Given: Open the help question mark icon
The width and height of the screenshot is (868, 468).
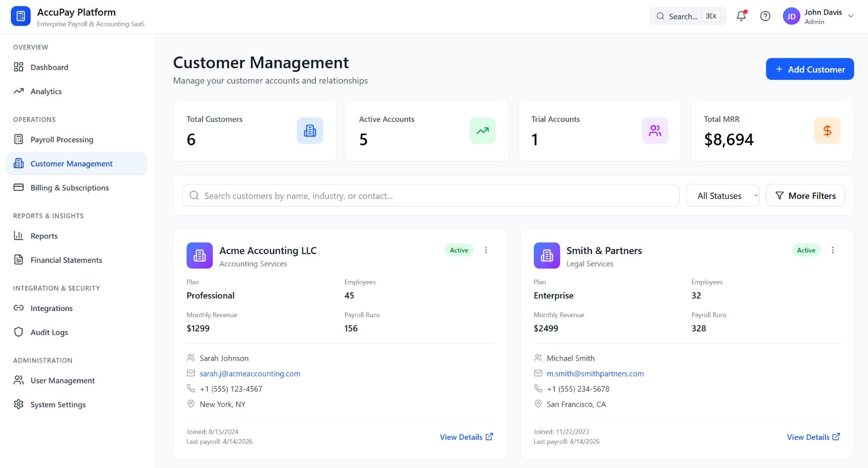Looking at the screenshot, I should point(765,16).
